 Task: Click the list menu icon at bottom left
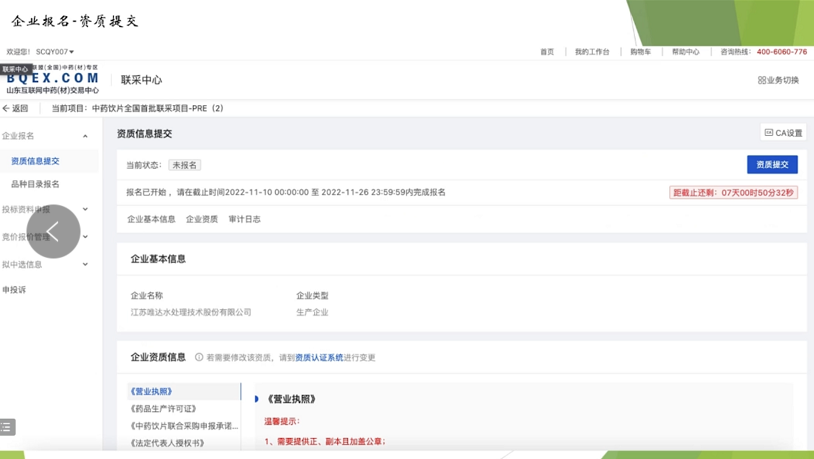[x=7, y=427]
